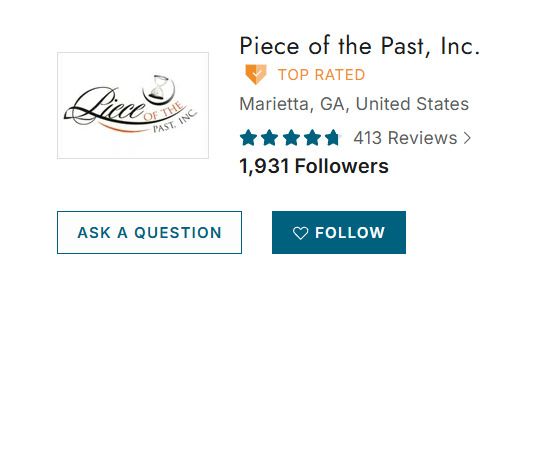This screenshot has width=547, height=450.
Task: Click the heart icon in Follow button
Action: (300, 233)
